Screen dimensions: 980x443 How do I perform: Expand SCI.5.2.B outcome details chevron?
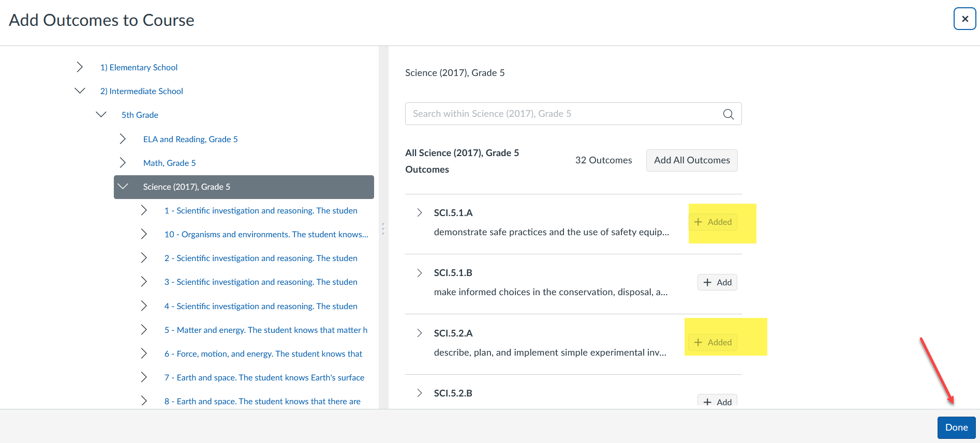click(x=420, y=393)
